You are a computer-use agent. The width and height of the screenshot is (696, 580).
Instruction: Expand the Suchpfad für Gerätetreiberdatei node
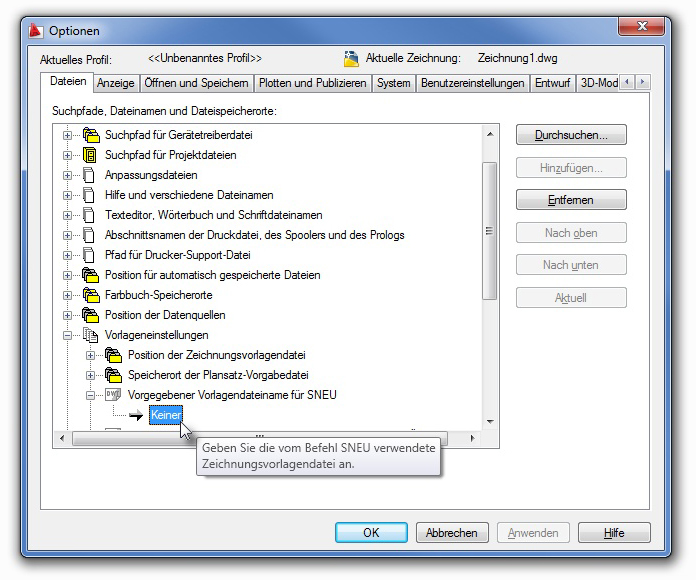[x=68, y=135]
